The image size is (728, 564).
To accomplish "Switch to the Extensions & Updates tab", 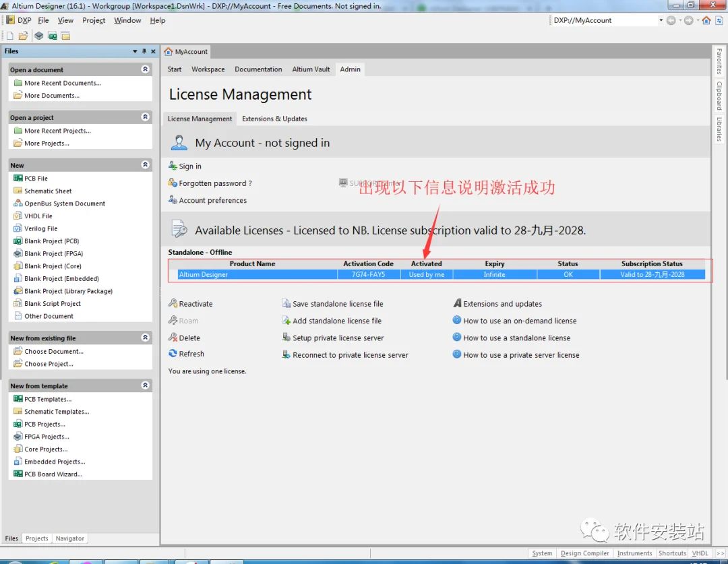I will coord(274,119).
